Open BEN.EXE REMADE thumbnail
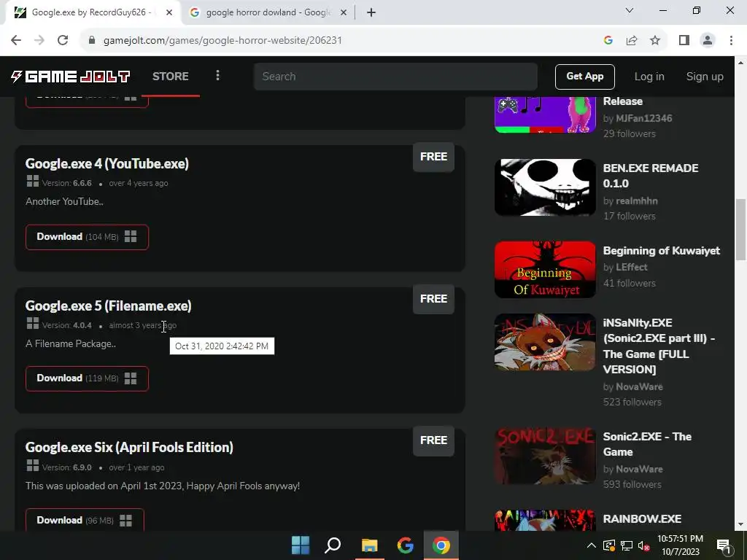The width and height of the screenshot is (747, 560). [545, 187]
